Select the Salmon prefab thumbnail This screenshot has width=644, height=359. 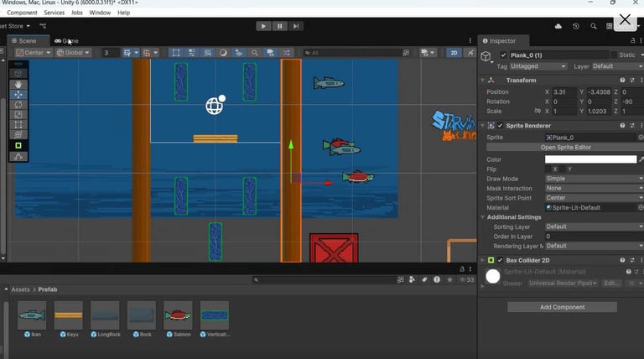point(178,315)
